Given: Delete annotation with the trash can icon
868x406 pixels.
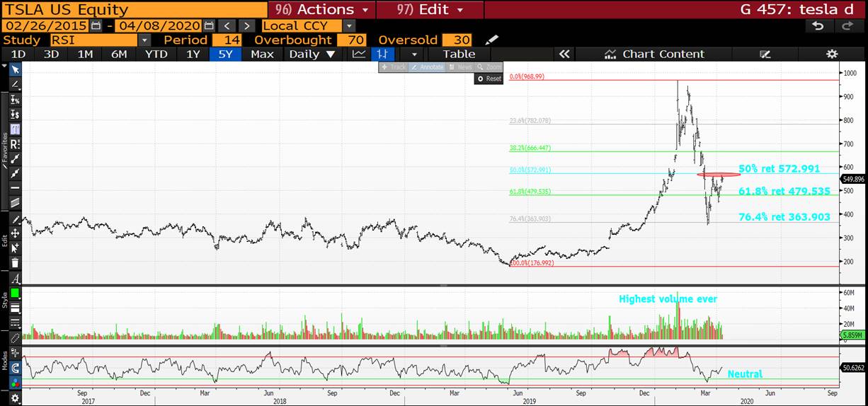Looking at the screenshot, I should pyautogui.click(x=16, y=262).
